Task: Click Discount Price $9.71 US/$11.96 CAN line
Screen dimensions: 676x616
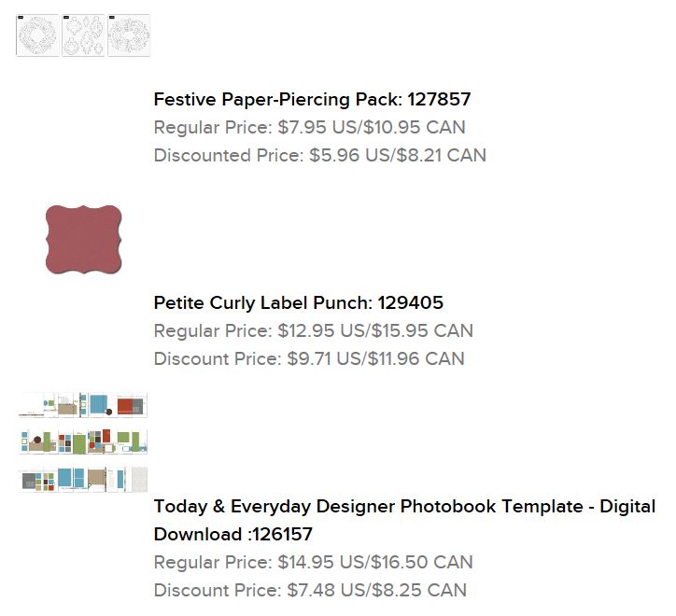Action: (308, 358)
